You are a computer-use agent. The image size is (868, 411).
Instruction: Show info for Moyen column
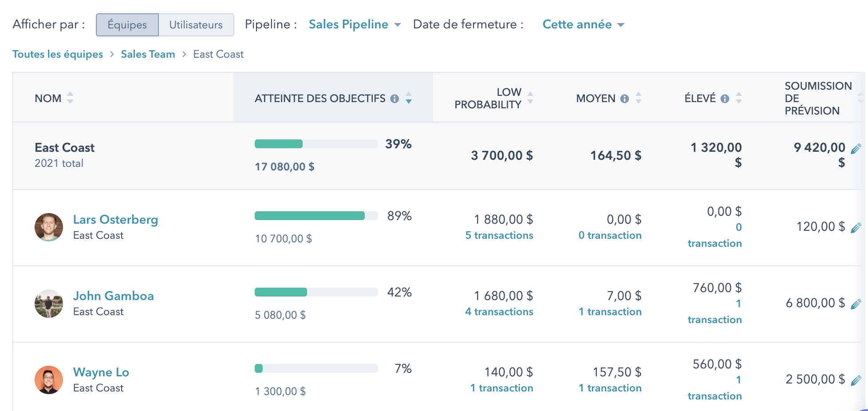pyautogui.click(x=624, y=99)
